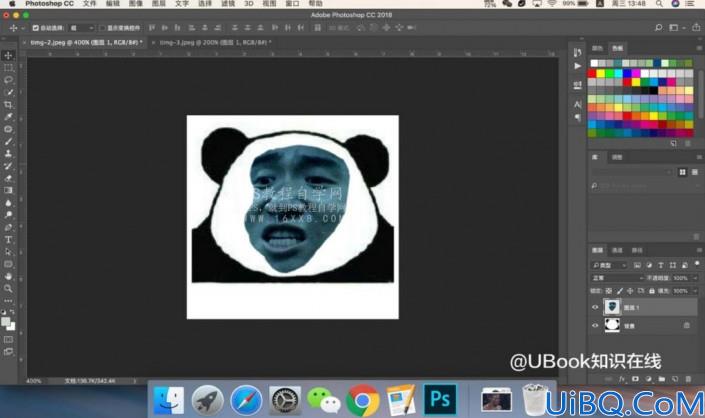The height and width of the screenshot is (418, 705).
Task: Open the Swatches panel menu
Action: (x=699, y=48)
